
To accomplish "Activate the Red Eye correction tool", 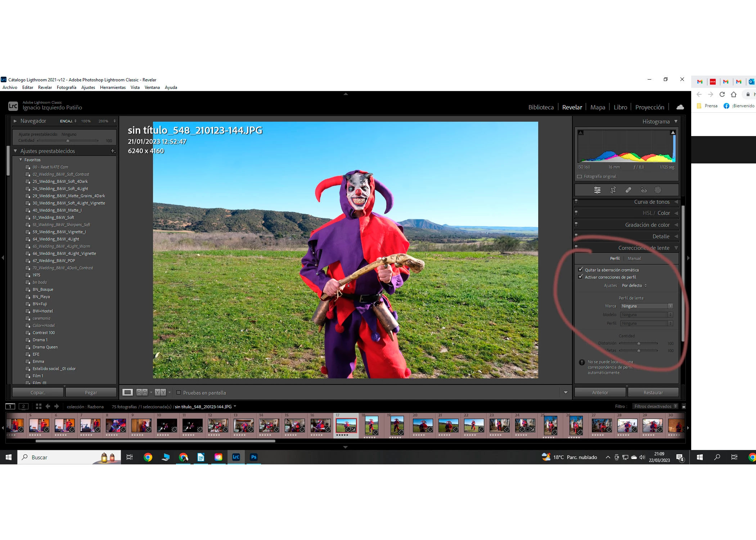I will point(644,190).
